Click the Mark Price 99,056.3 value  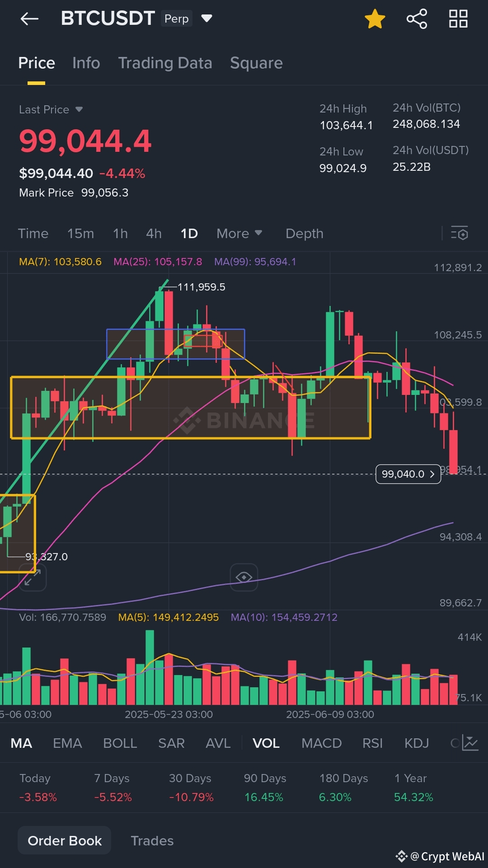tap(105, 193)
